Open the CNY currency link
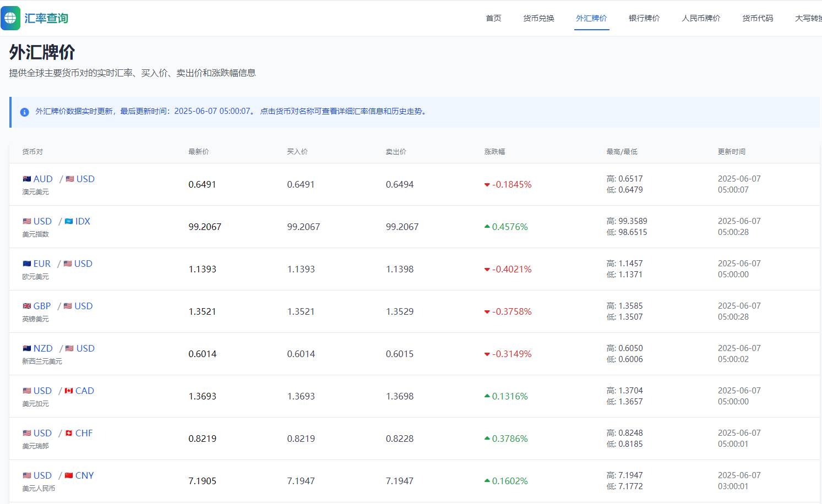The image size is (822, 504). (84, 475)
